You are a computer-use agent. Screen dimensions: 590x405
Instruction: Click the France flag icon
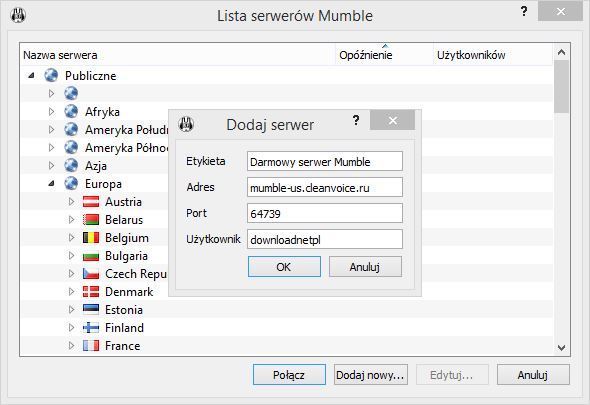[91, 346]
